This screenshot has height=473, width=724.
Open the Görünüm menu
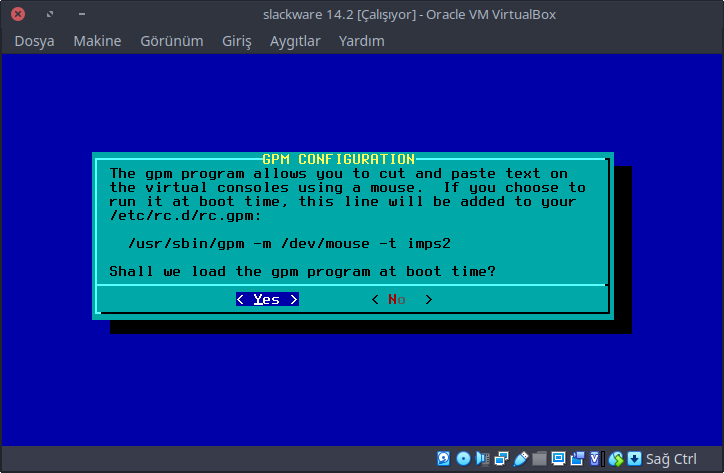(x=172, y=41)
